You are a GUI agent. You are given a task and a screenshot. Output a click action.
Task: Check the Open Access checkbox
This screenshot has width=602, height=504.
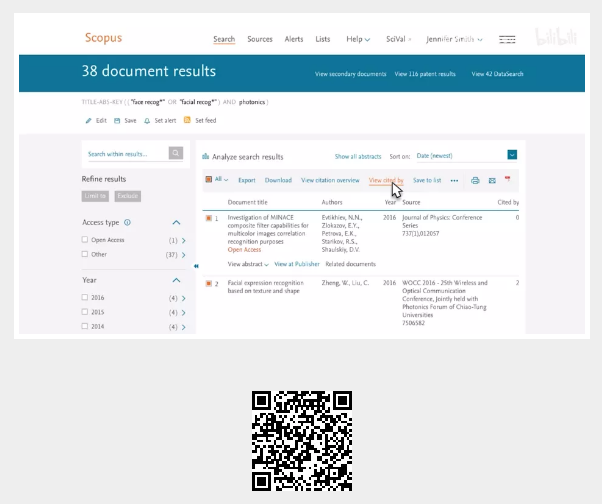pos(85,240)
